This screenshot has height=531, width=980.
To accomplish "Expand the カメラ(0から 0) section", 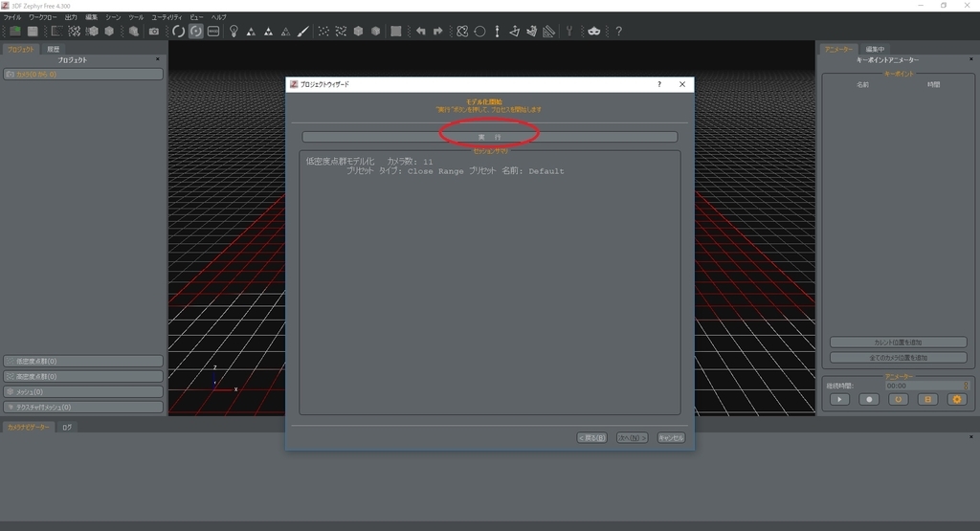I will [x=83, y=75].
